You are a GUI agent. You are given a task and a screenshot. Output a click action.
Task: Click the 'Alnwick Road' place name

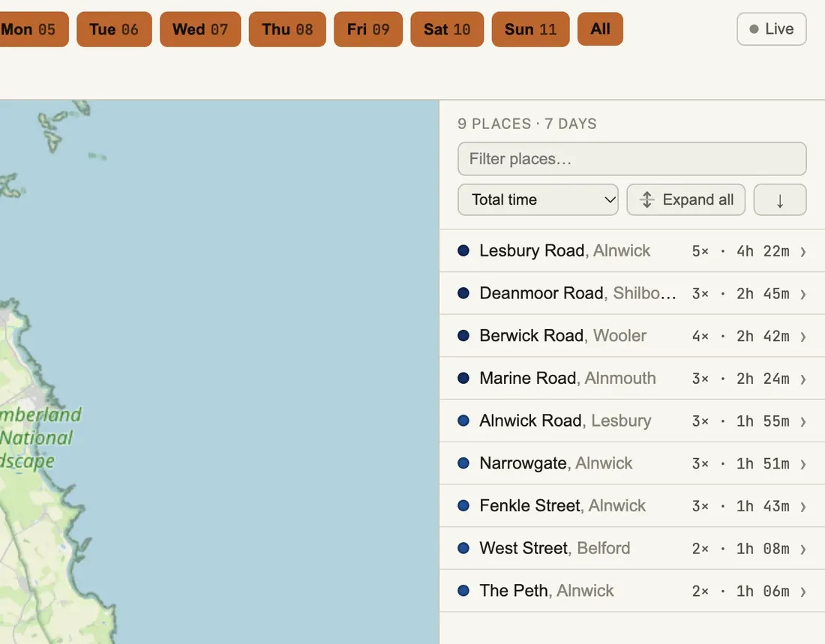(530, 421)
